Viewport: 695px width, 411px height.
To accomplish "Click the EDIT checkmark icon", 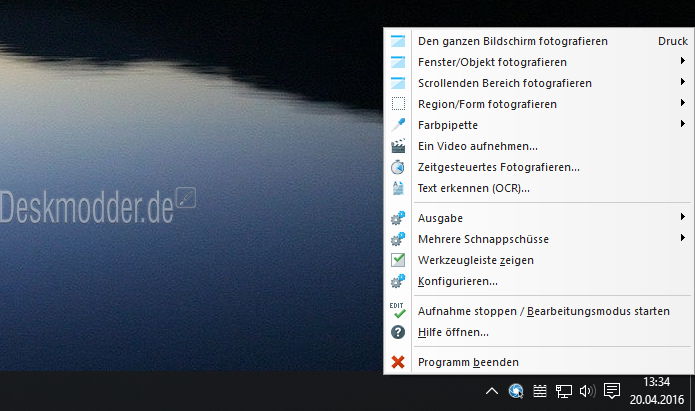I will pos(398,311).
